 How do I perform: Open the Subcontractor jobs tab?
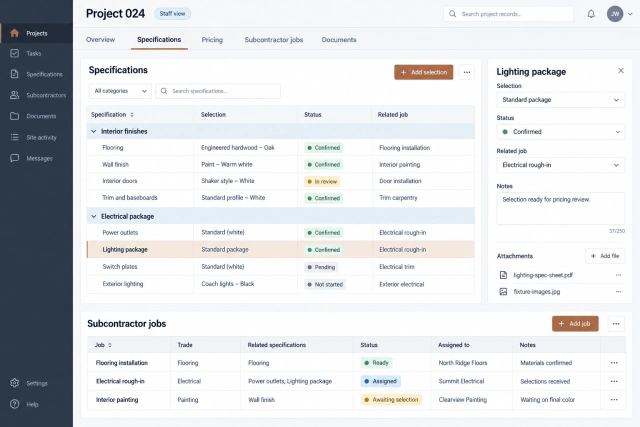[274, 40]
